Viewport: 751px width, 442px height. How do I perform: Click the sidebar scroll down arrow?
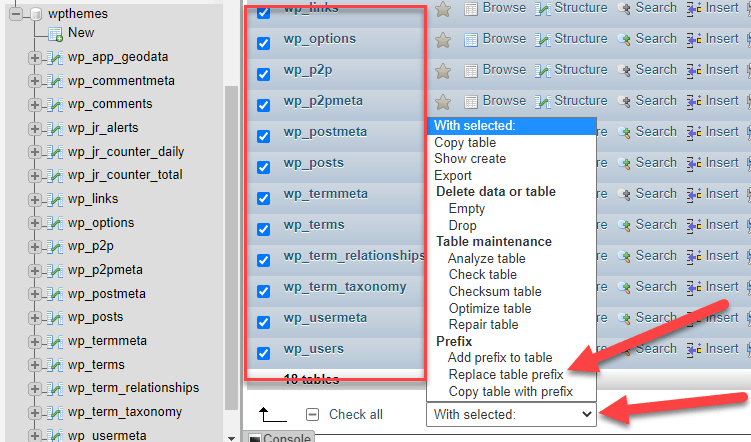(x=231, y=438)
